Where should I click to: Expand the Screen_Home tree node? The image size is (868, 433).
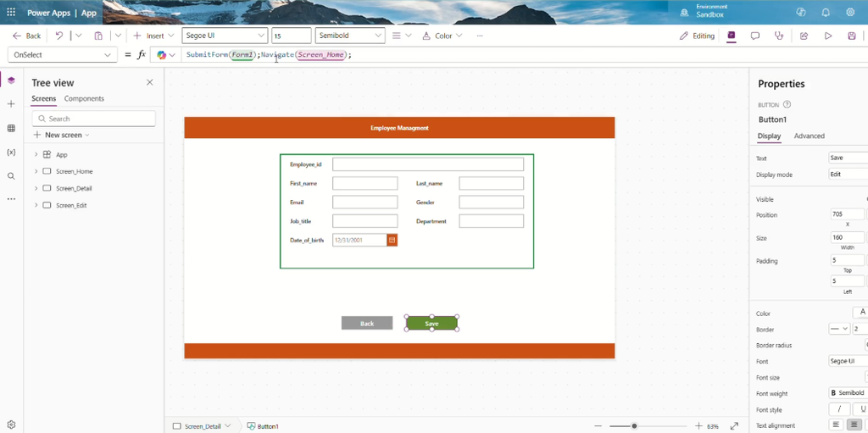click(36, 172)
